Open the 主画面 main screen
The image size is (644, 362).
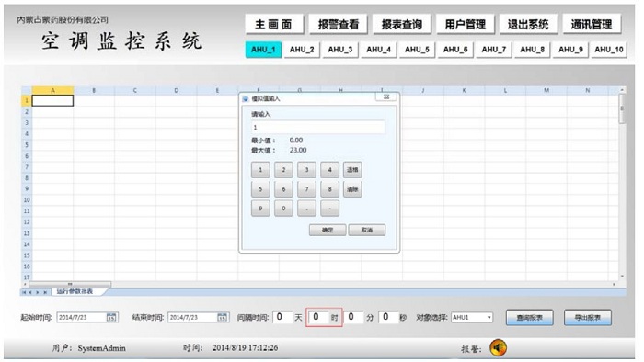(274, 24)
